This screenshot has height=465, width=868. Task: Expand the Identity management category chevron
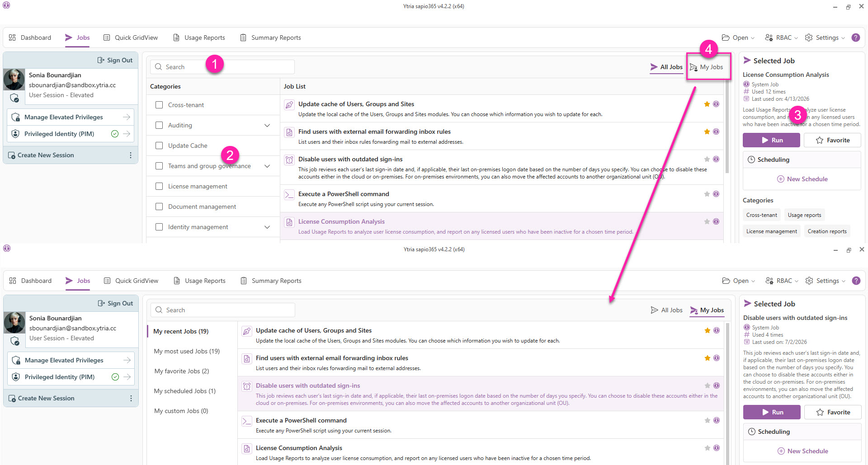(267, 227)
